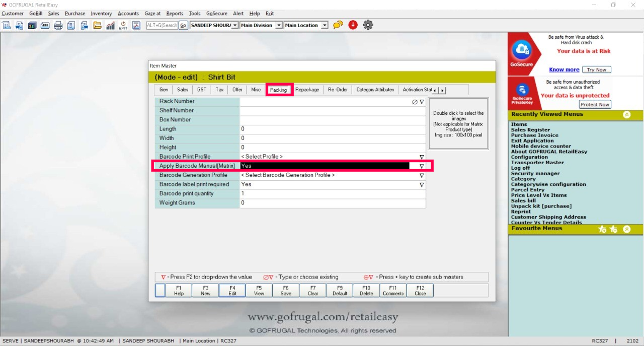The width and height of the screenshot is (644, 346).
Task: Click the EXIT power icon in toolbar
Action: click(123, 25)
